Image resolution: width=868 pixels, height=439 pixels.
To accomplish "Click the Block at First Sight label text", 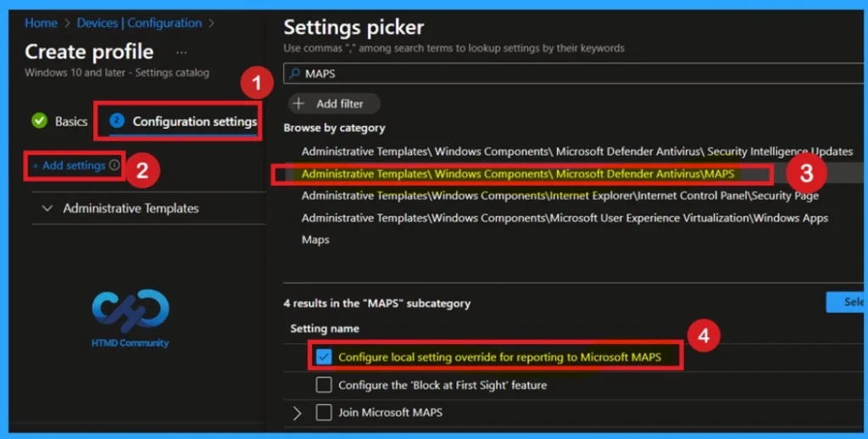I will 442,385.
